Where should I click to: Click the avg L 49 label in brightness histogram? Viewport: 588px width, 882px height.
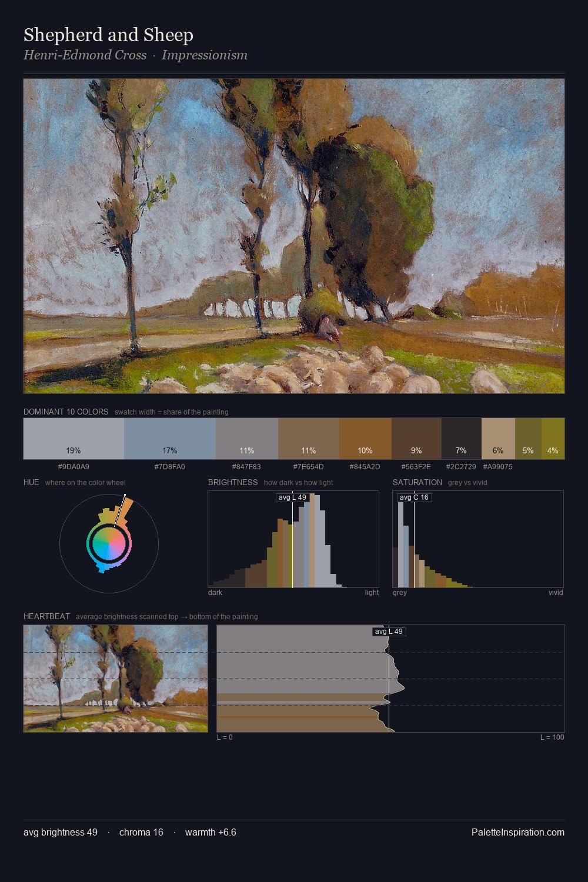click(292, 497)
